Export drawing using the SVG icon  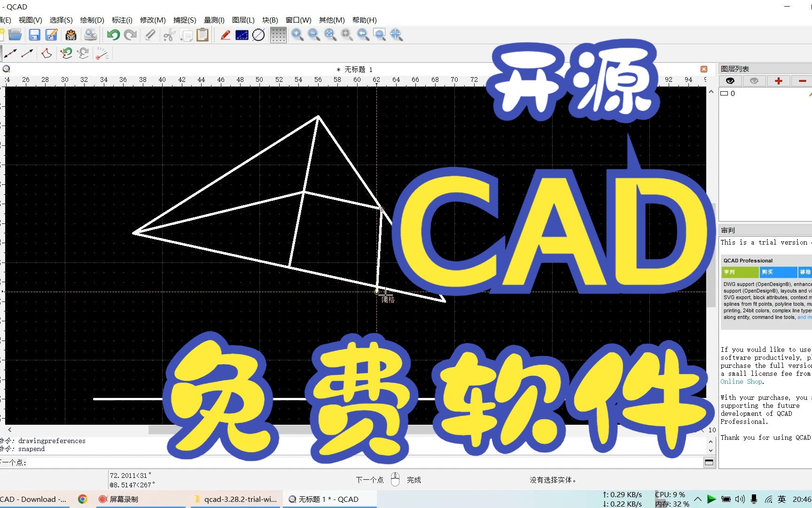click(x=71, y=35)
